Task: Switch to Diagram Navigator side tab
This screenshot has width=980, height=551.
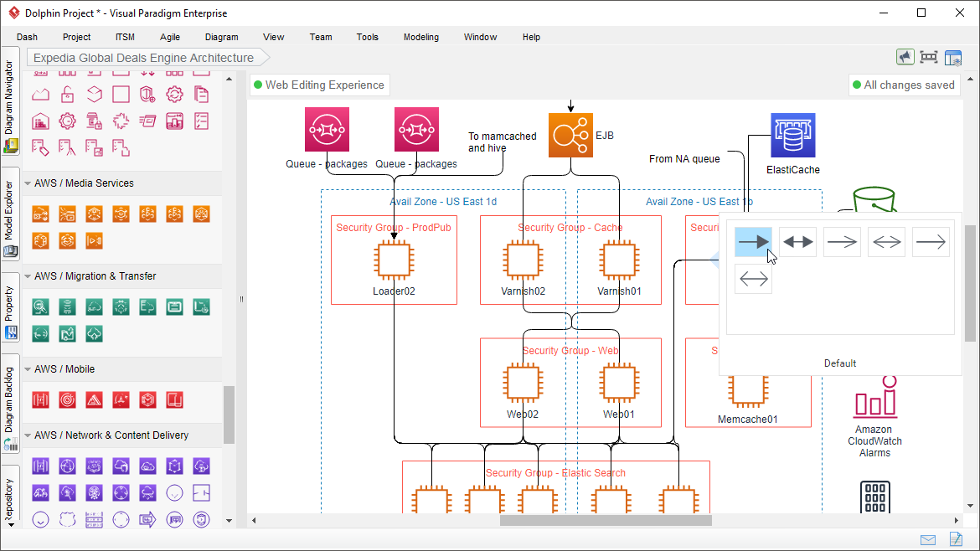Action: [10, 102]
